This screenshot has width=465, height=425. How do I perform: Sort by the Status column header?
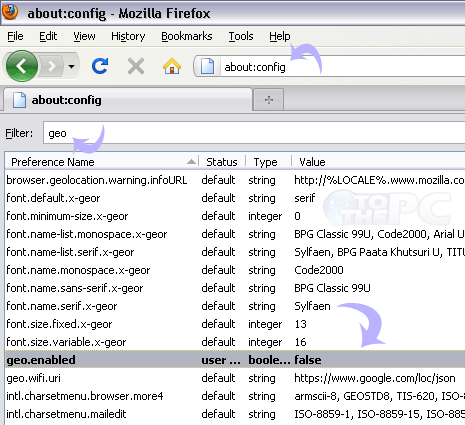(222, 162)
